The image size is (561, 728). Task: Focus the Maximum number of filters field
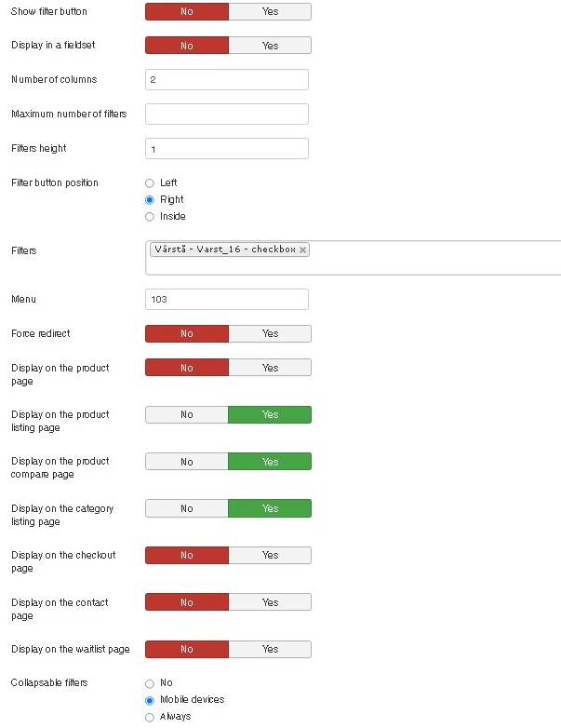click(x=227, y=115)
